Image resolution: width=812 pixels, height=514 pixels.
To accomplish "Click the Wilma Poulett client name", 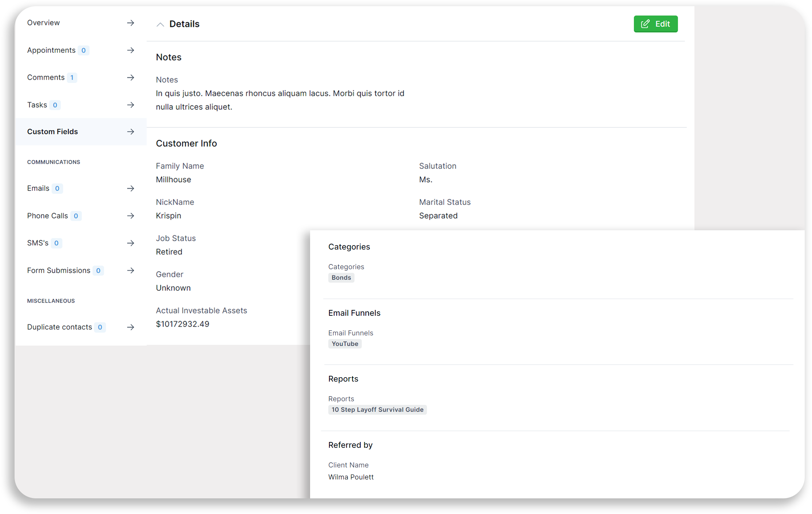I will coord(351,477).
